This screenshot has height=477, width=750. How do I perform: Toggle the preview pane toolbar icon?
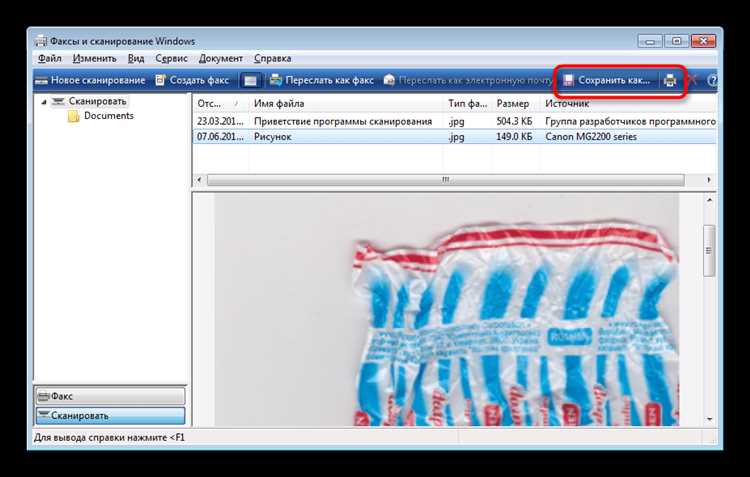pyautogui.click(x=251, y=81)
